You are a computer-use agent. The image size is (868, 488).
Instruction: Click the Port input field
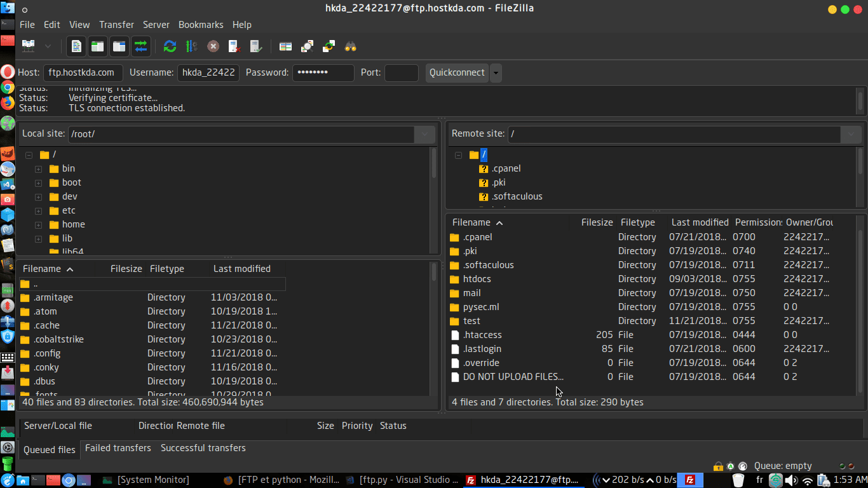[402, 72]
